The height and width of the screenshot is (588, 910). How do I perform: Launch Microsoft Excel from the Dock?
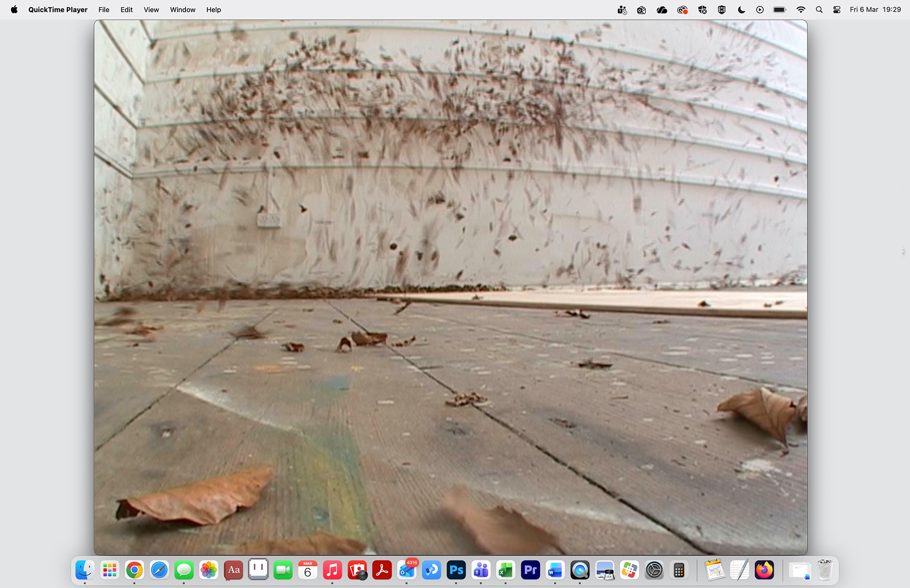[x=506, y=570]
